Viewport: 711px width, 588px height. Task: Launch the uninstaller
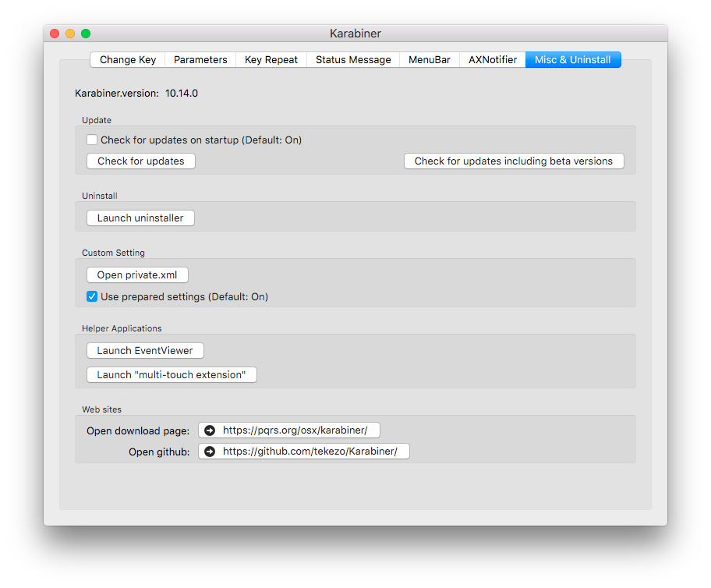point(140,218)
